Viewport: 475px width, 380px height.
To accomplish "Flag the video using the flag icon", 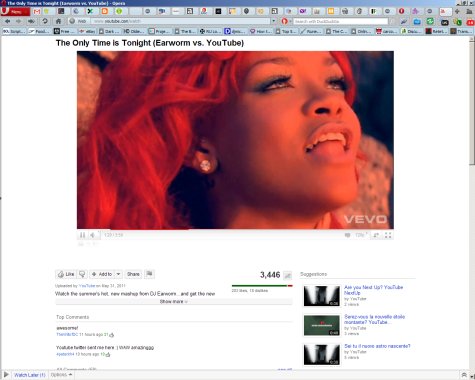I will [149, 274].
